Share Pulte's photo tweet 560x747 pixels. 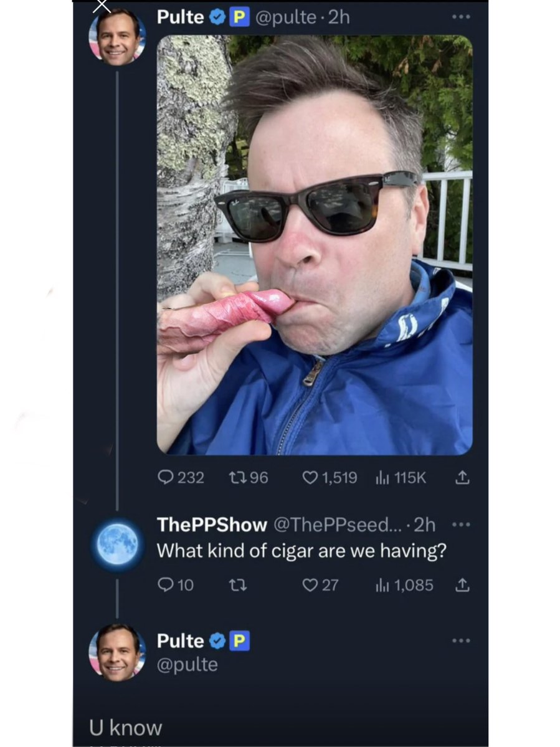[x=462, y=478]
